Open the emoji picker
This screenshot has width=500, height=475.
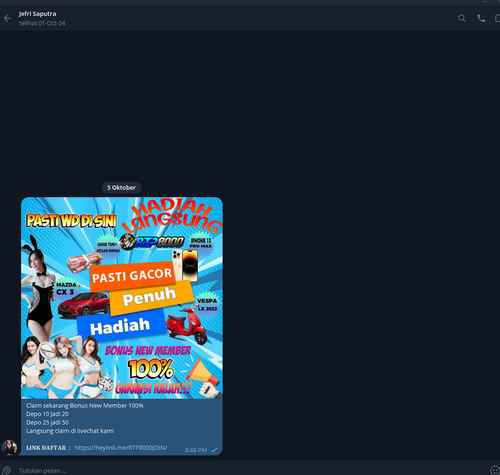[495, 470]
